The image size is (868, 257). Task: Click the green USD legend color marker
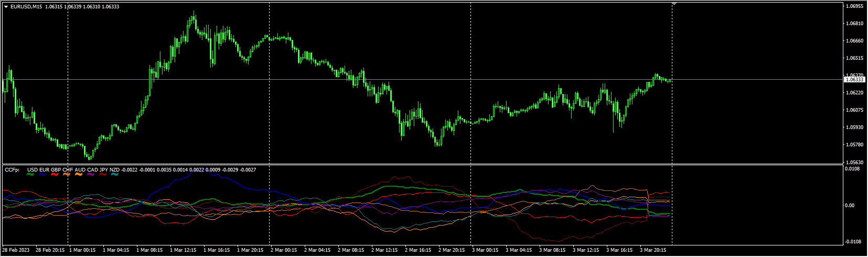click(x=31, y=174)
